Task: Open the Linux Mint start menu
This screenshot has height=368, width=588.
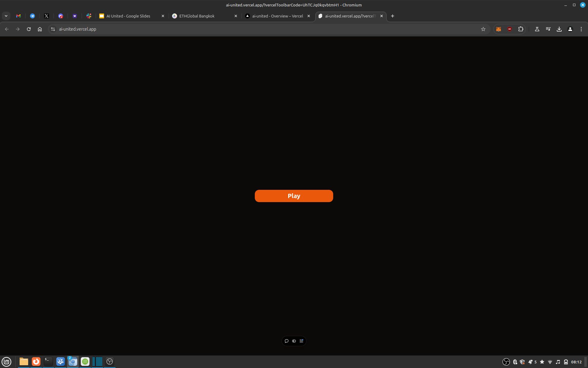Action: coord(6,362)
